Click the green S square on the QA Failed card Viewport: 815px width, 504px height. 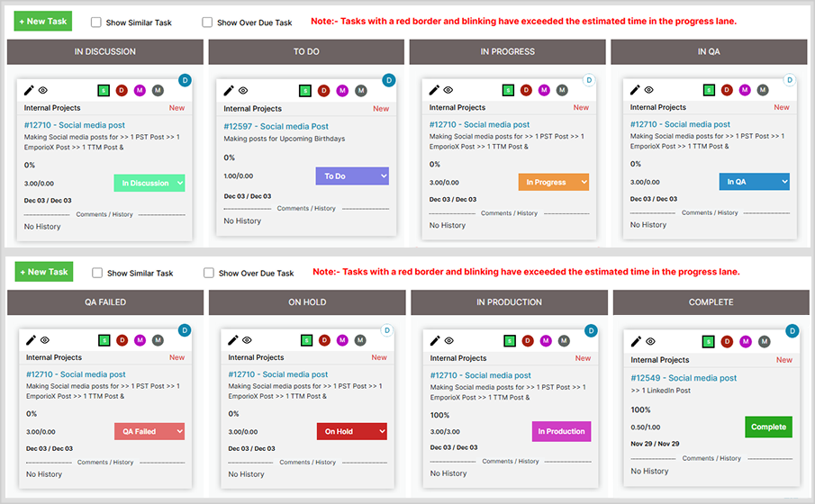tap(104, 340)
